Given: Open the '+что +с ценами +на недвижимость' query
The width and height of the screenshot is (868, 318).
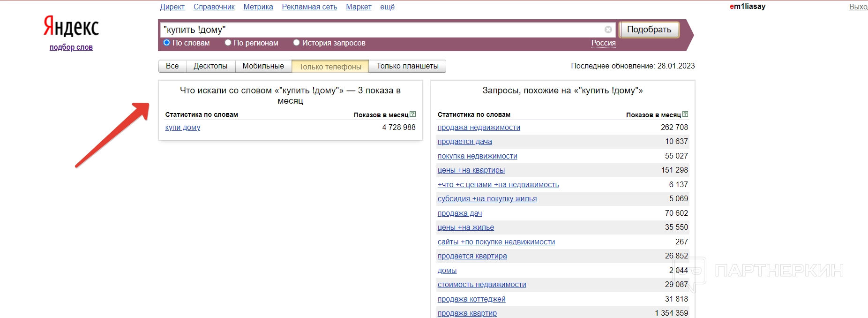Looking at the screenshot, I should pyautogui.click(x=498, y=185).
